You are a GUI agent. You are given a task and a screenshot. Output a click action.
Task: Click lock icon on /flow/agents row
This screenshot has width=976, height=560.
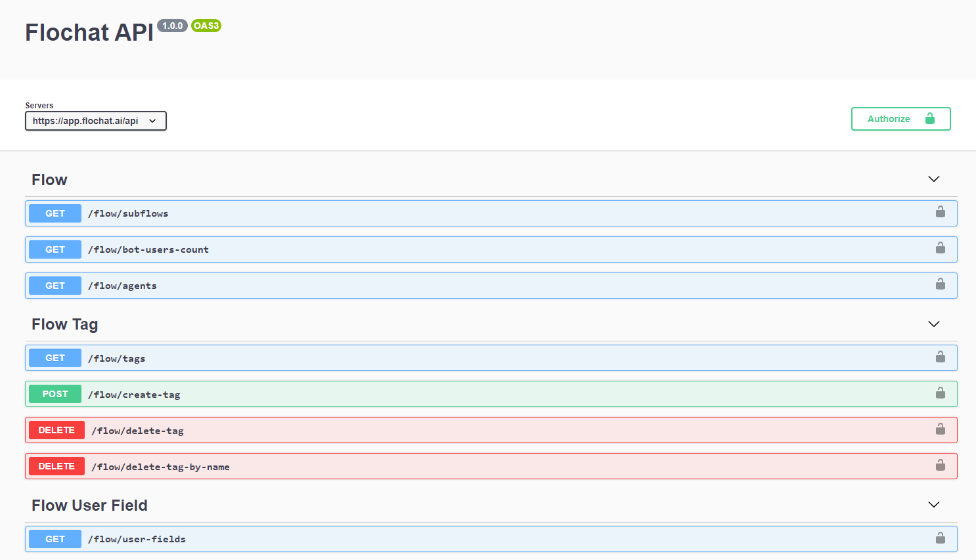941,284
